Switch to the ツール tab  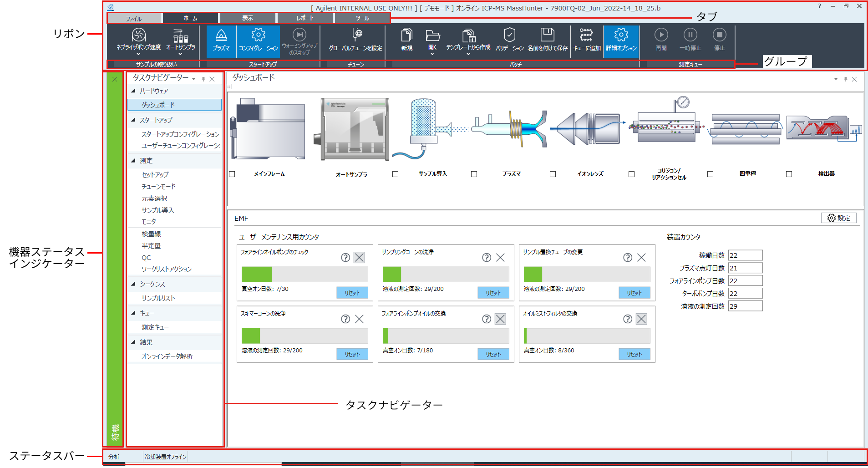tap(362, 18)
